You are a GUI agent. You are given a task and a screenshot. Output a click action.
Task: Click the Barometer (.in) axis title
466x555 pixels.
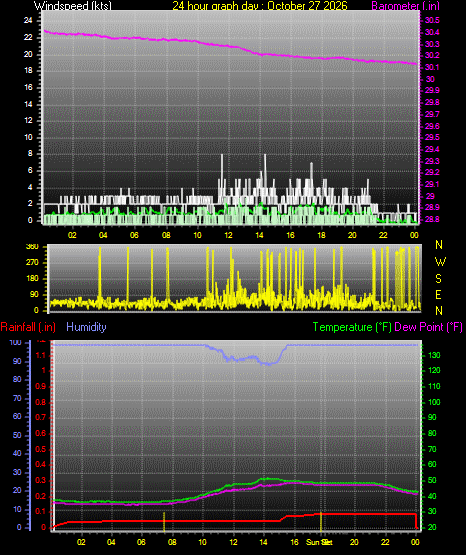coord(405,5)
